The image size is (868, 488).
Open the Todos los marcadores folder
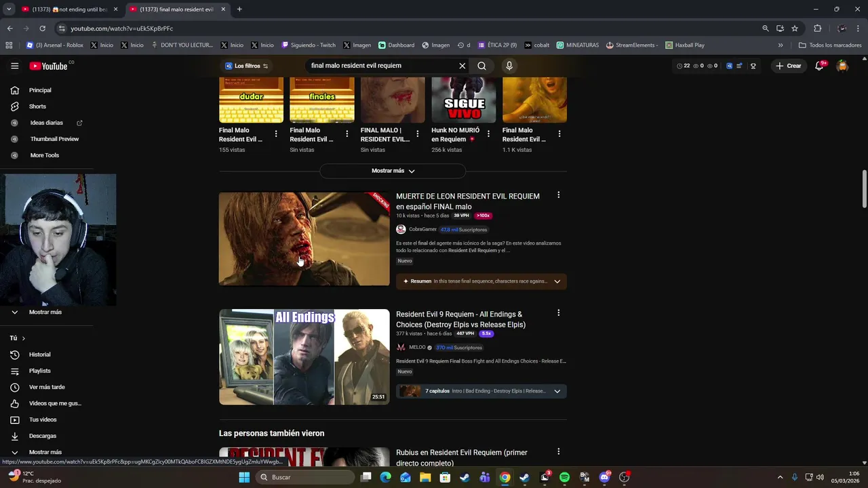[x=830, y=45]
